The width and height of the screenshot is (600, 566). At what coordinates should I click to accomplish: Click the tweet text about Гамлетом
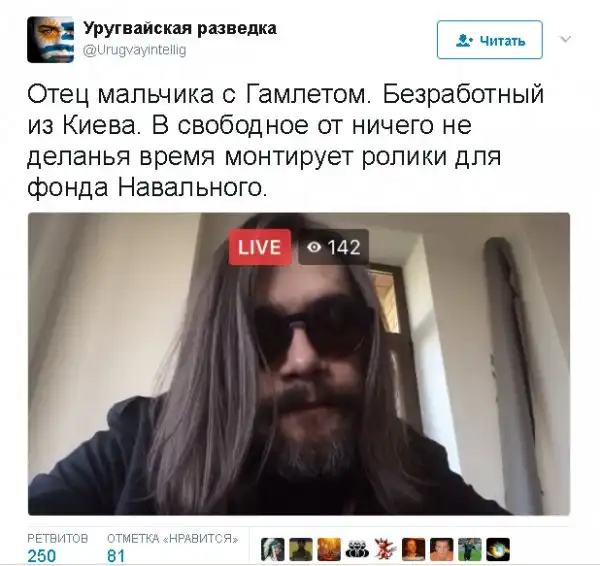pyautogui.click(x=285, y=141)
